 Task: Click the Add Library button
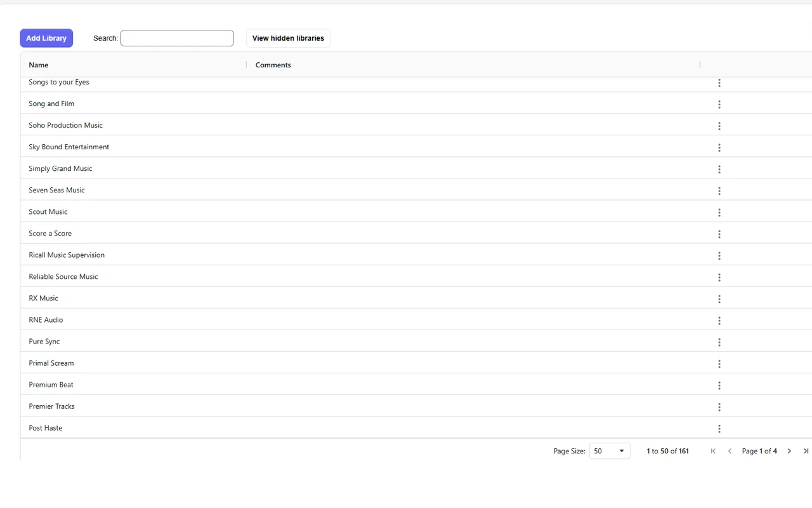tap(46, 38)
